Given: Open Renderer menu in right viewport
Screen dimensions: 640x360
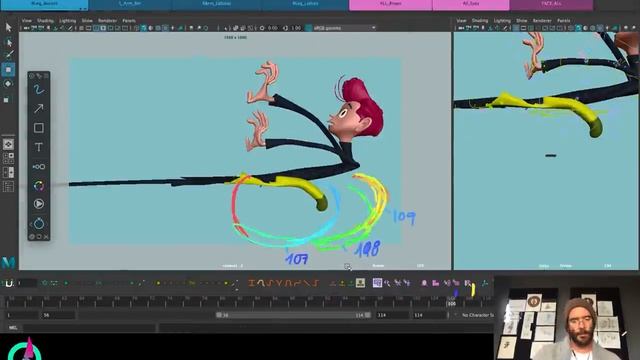Looking at the screenshot, I should 542,20.
